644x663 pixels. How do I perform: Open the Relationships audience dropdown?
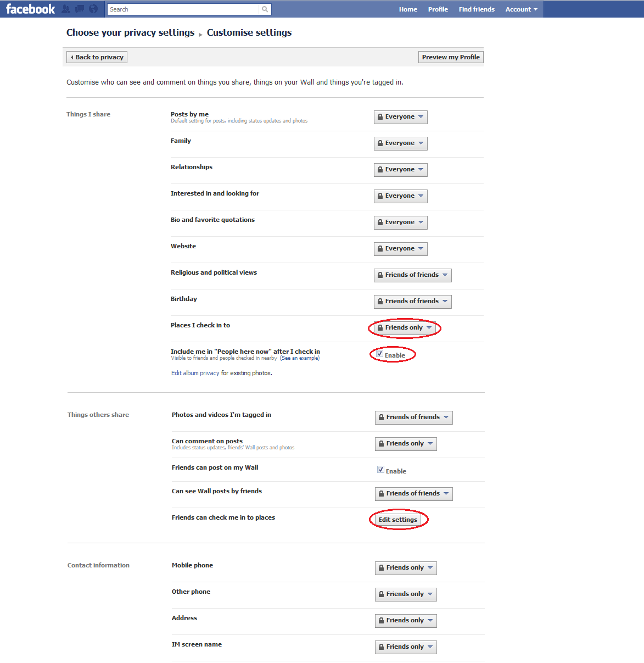click(x=401, y=170)
